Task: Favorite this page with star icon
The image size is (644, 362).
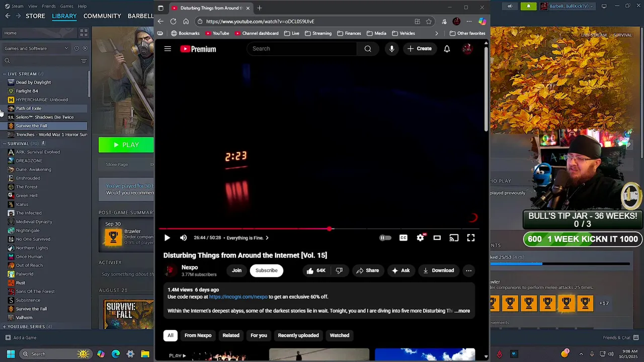Action: click(429, 21)
